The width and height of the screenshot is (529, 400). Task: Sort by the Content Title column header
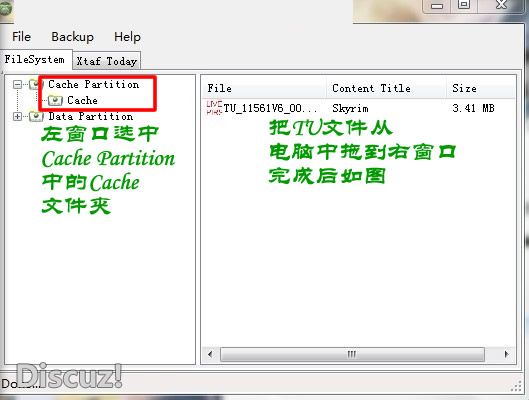(386, 88)
